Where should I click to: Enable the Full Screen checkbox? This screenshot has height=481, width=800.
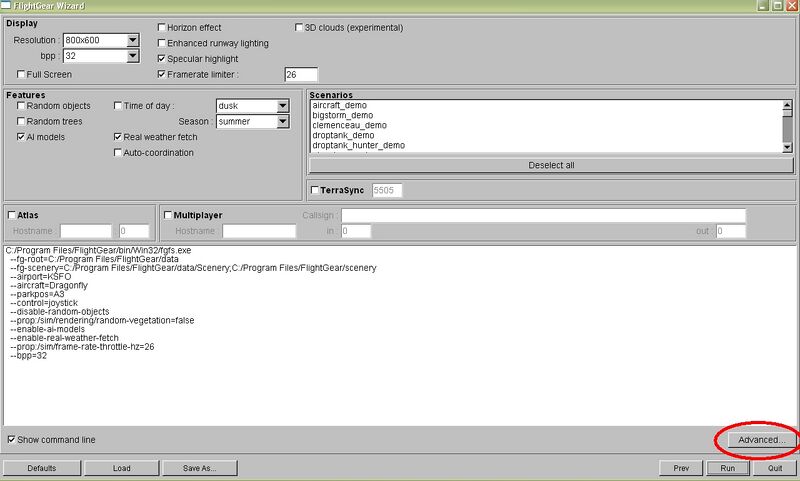coord(21,74)
